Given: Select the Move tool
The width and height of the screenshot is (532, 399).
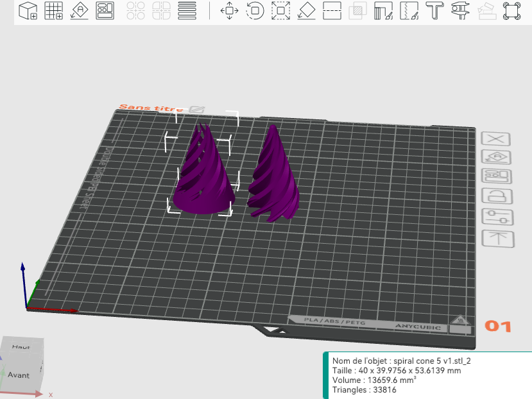Looking at the screenshot, I should pos(229,10).
